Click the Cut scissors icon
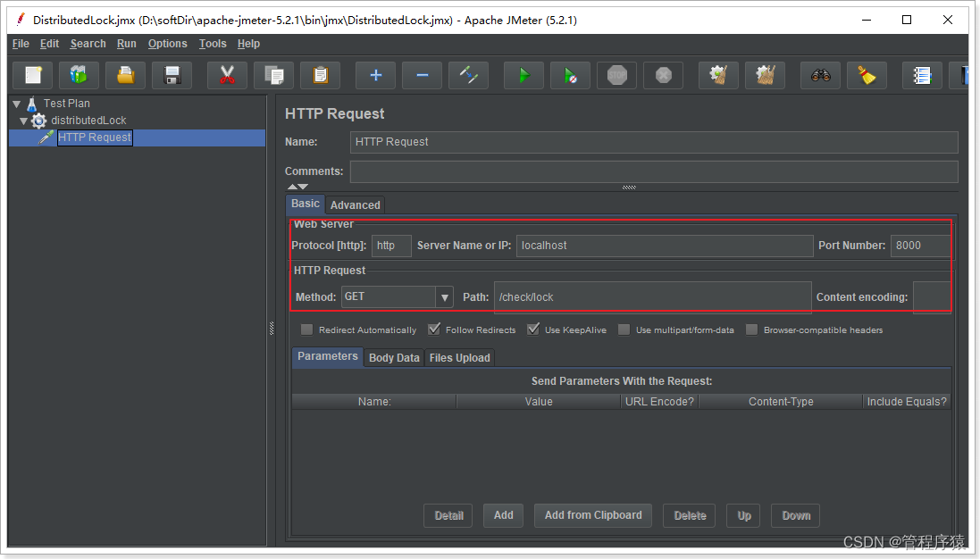This screenshot has width=980, height=559. click(228, 76)
